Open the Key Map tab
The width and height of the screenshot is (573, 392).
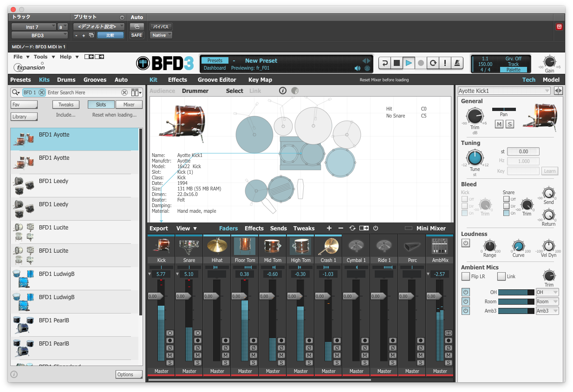pos(260,80)
